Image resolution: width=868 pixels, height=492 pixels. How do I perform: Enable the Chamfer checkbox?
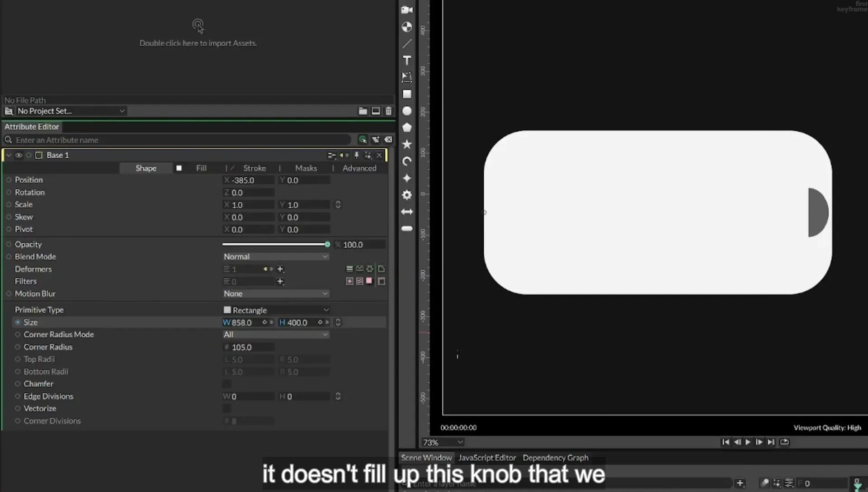pyautogui.click(x=226, y=384)
